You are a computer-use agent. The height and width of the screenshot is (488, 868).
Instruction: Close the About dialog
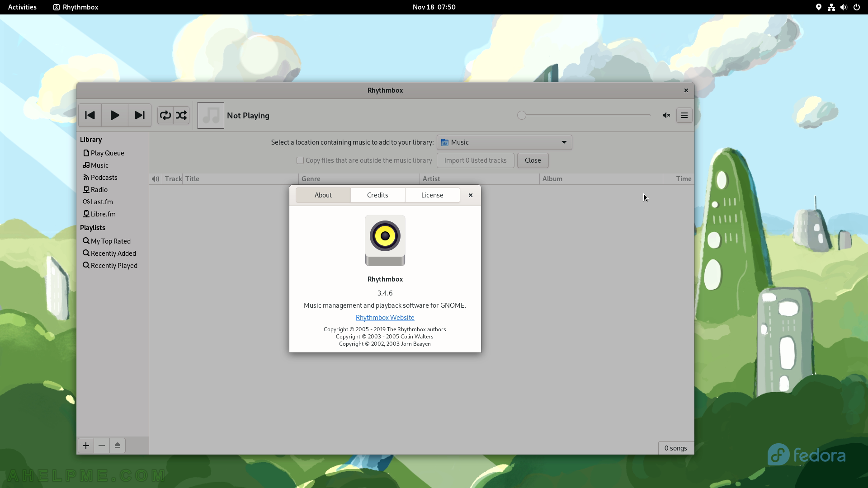pyautogui.click(x=471, y=195)
